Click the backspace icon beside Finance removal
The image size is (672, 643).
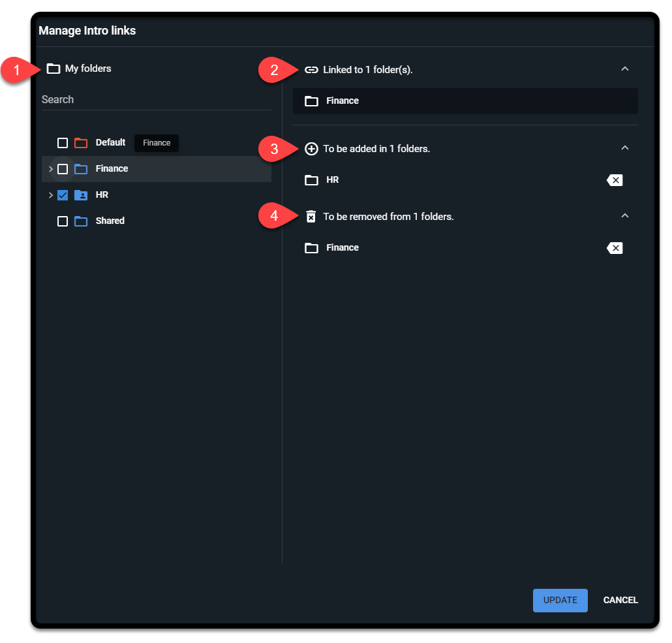pyautogui.click(x=615, y=248)
